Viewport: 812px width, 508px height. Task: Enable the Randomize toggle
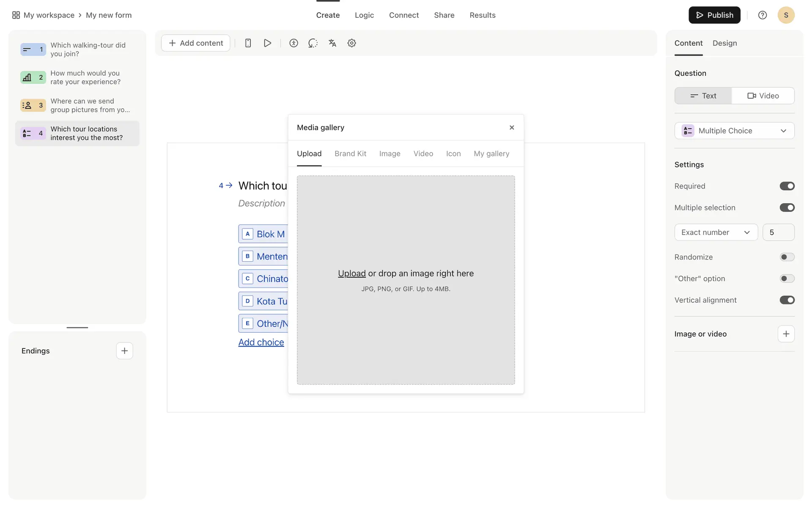787,257
